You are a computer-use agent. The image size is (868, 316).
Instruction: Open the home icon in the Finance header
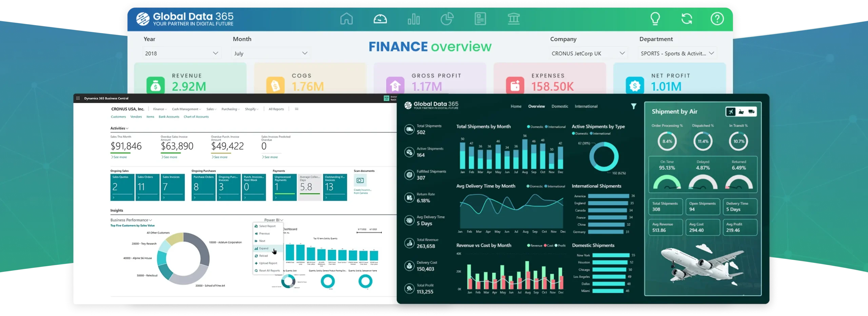tap(346, 19)
